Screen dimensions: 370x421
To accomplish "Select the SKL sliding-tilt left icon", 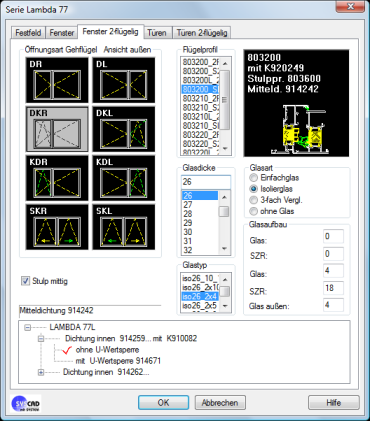I will [x=124, y=227].
